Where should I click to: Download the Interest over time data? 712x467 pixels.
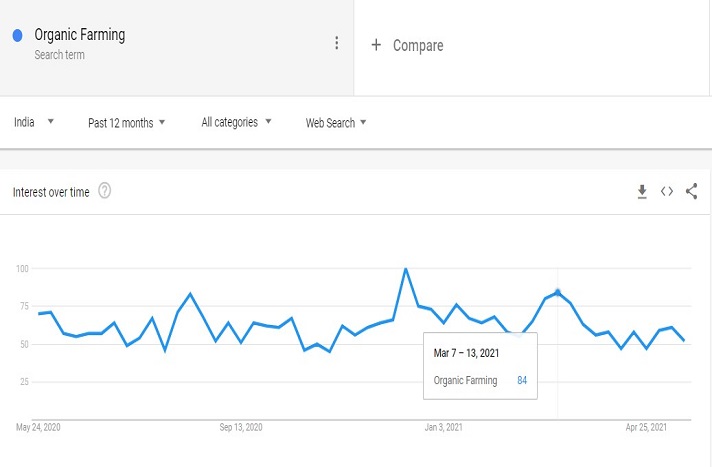642,191
